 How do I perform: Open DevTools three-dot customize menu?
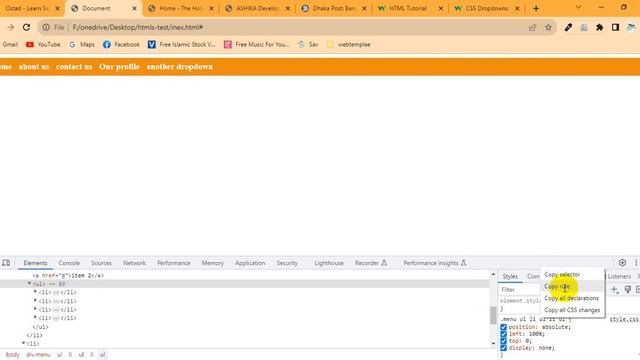pos(636,263)
